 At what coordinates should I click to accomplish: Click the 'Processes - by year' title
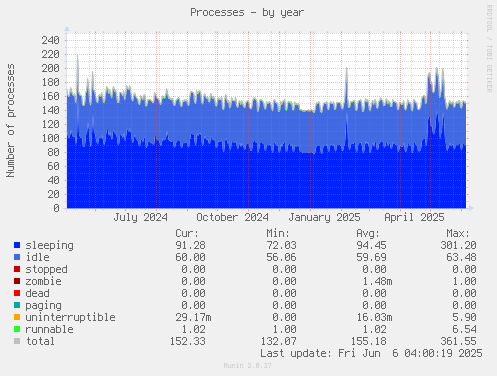[x=247, y=13]
